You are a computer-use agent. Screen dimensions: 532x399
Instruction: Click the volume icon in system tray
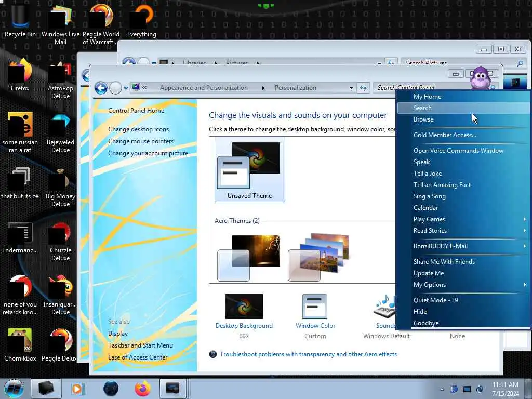point(480,389)
